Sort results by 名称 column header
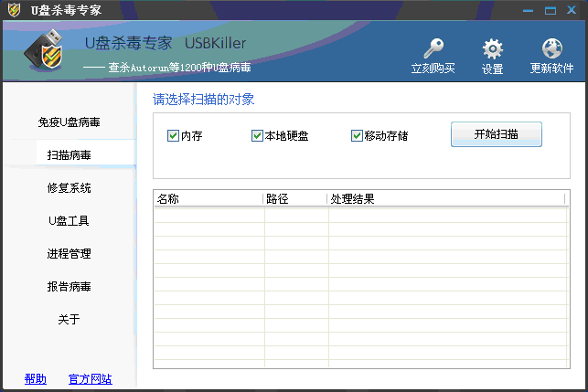 (208, 198)
